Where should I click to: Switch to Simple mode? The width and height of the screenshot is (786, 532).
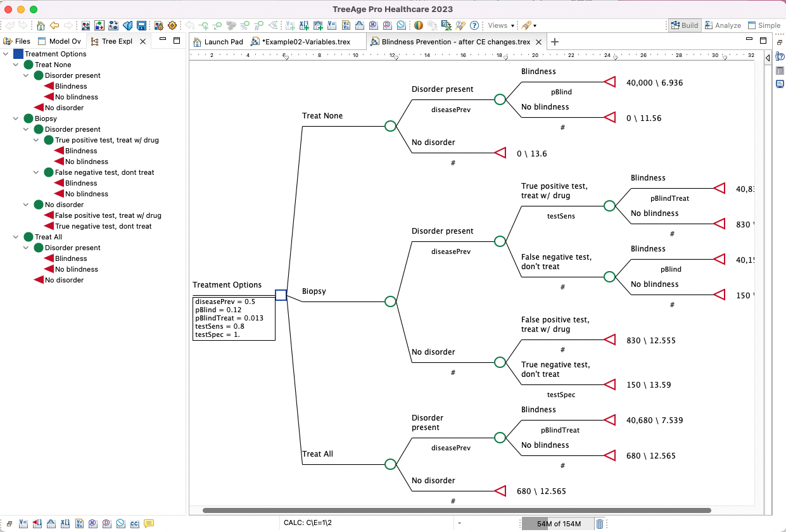tap(764, 25)
